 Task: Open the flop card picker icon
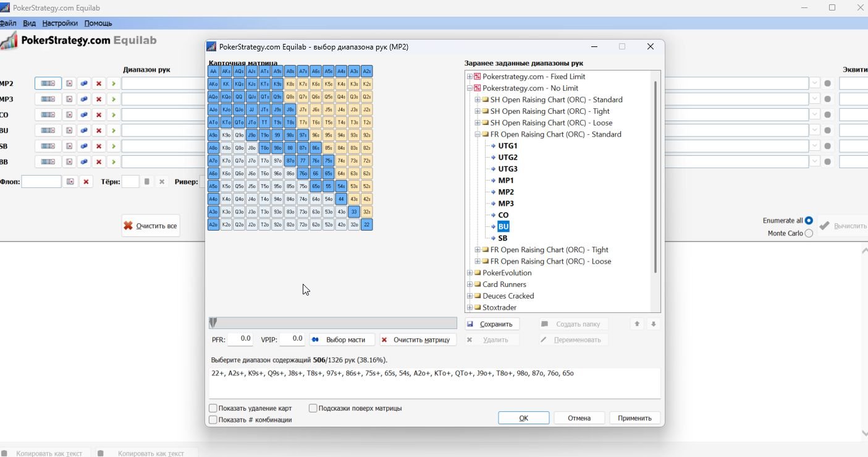click(x=70, y=182)
